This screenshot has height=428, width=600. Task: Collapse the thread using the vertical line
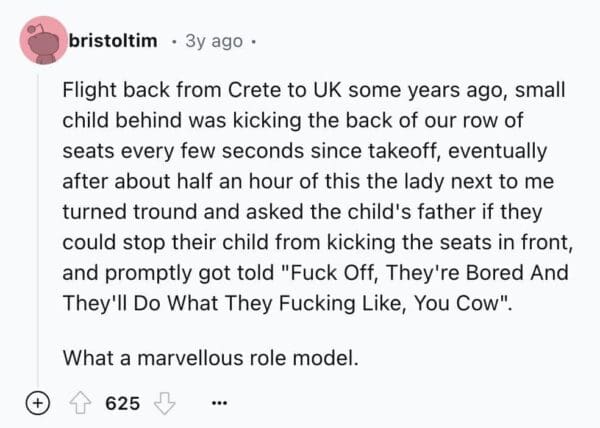(x=43, y=230)
